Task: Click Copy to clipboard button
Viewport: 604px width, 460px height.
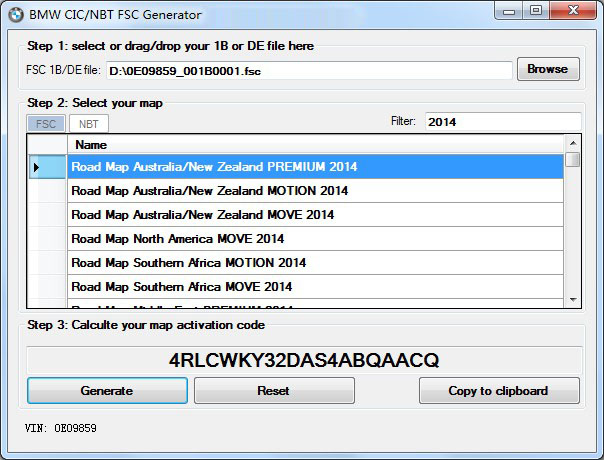Action: [499, 391]
